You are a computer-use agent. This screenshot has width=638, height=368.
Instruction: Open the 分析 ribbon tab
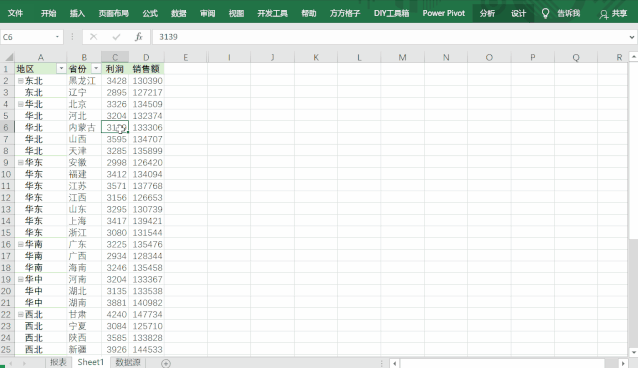(x=487, y=13)
